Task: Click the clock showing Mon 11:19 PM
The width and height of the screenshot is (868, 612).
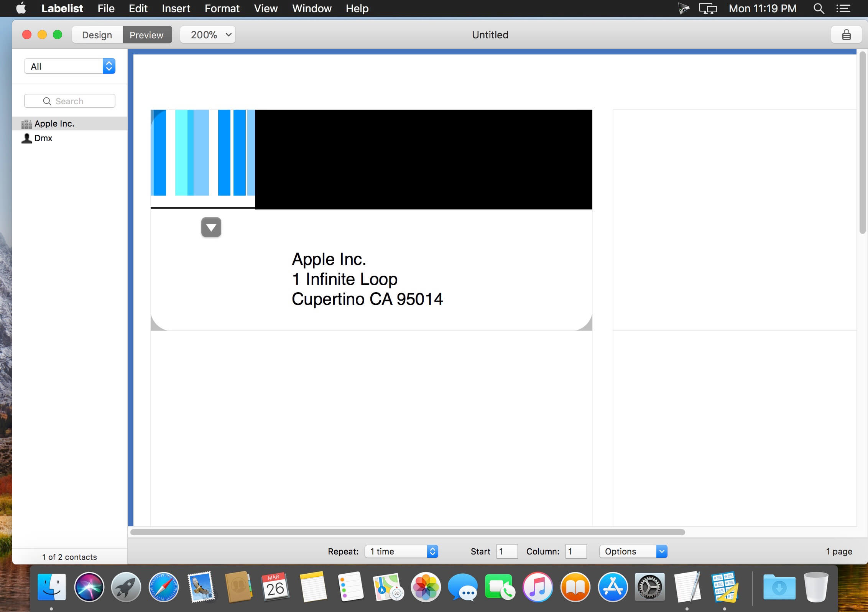Action: [x=763, y=8]
